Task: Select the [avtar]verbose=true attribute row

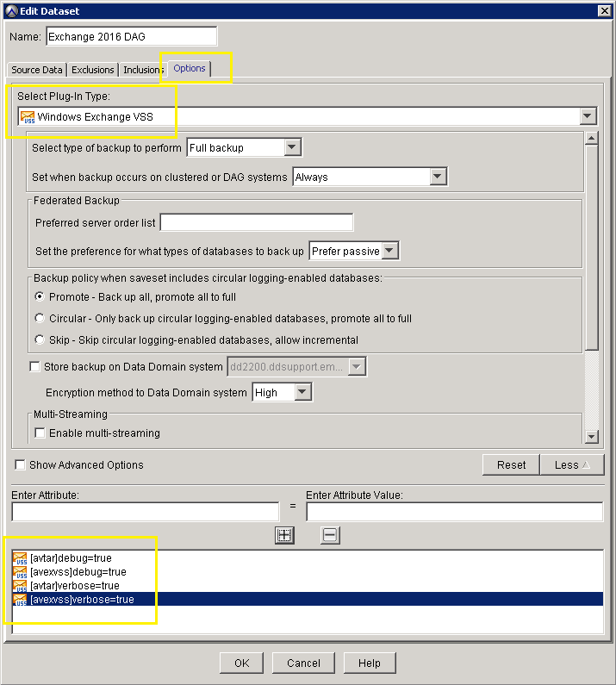Action: coord(308,585)
